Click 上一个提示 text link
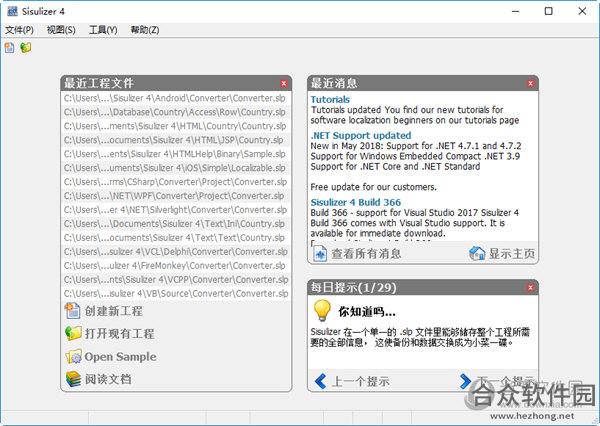 coord(360,382)
